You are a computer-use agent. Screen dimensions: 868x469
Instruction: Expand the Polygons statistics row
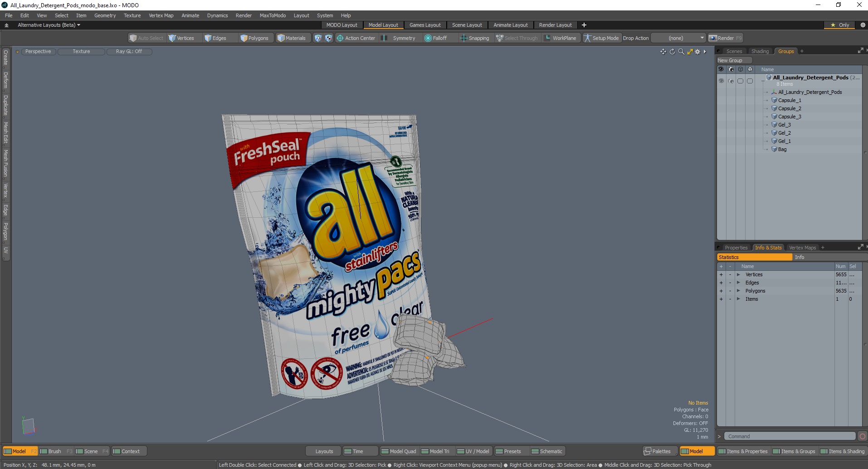click(738, 291)
